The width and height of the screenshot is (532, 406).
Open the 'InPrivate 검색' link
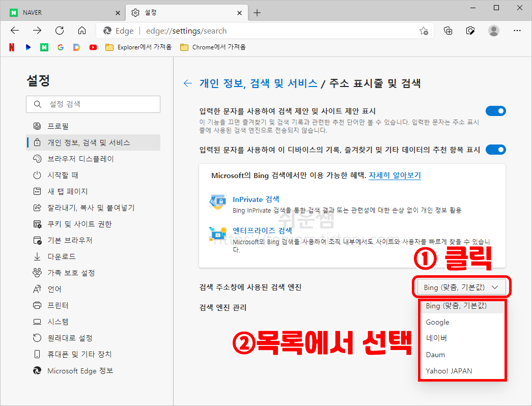coord(256,199)
